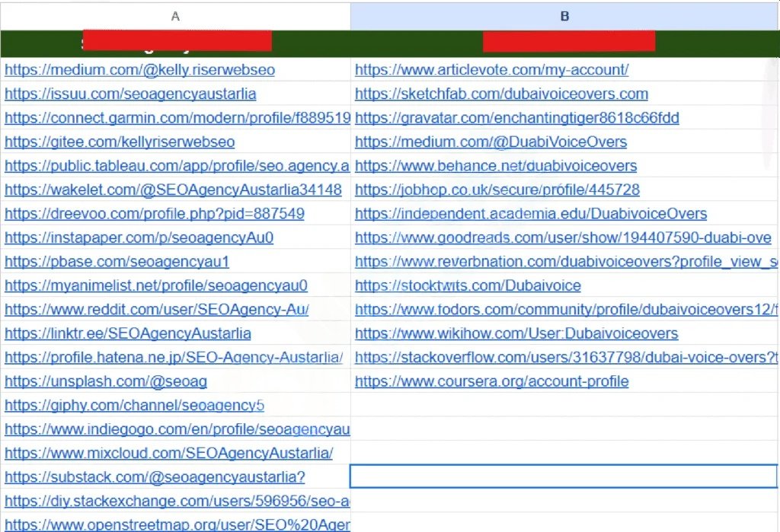The width and height of the screenshot is (780, 532).
Task: Open the wikihow.com User:Dubaivoiceovers link
Action: point(516,333)
